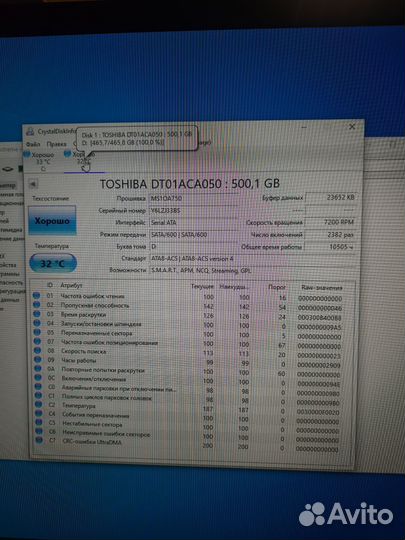405x540 pixels.
Task: Click status circle for attribute 09 power-on hours
Action: point(37,360)
